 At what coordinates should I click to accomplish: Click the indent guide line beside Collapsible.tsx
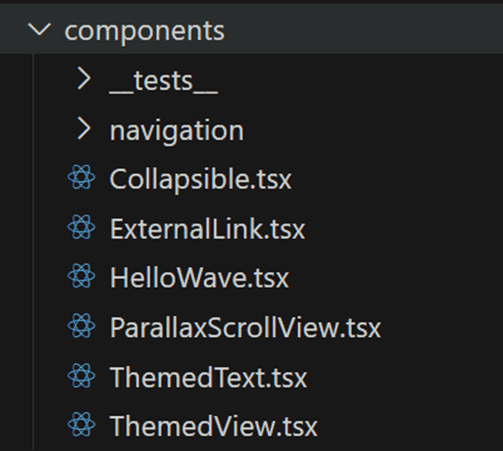coord(33,179)
